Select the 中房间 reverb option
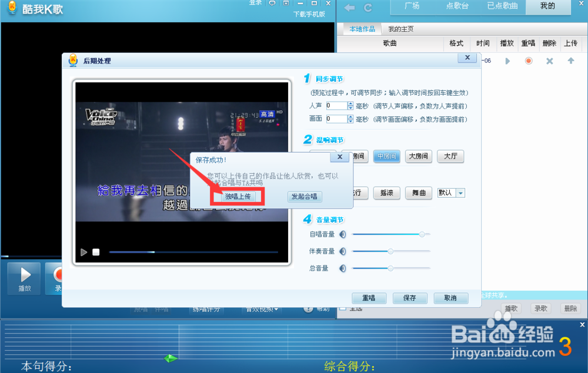The width and height of the screenshot is (588, 373). [387, 156]
